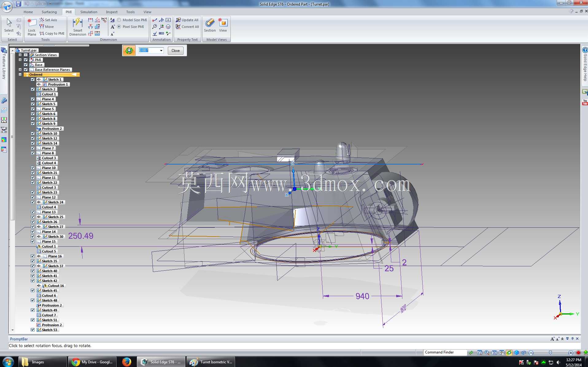
Task: Switch to the Simulation ribbon tab
Action: click(89, 12)
